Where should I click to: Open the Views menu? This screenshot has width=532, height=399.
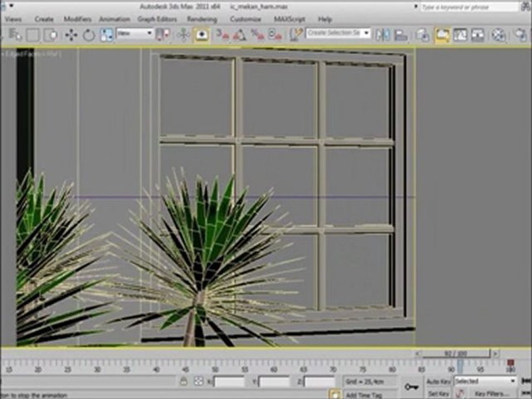click(x=13, y=19)
